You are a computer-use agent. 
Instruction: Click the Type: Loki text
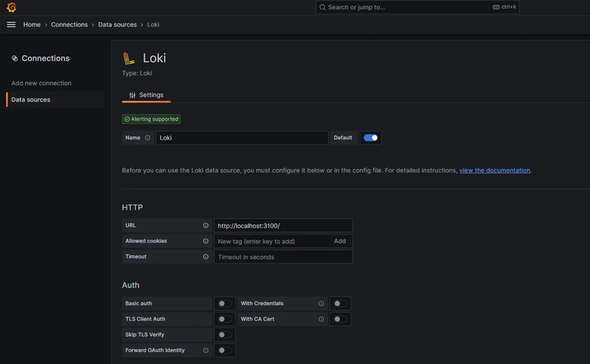(x=137, y=74)
